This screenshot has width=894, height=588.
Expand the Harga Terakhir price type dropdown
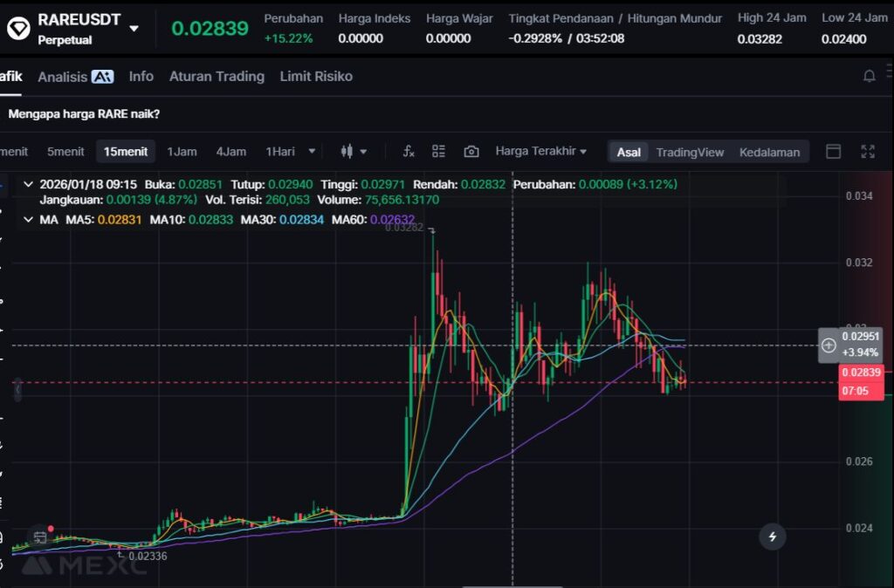[x=540, y=152]
